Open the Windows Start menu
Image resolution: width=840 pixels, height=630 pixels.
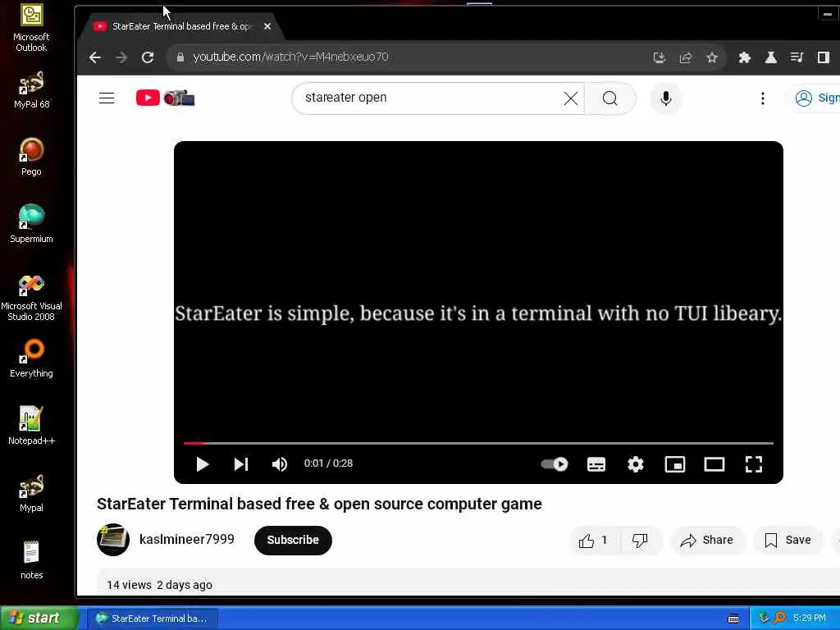coord(39,618)
